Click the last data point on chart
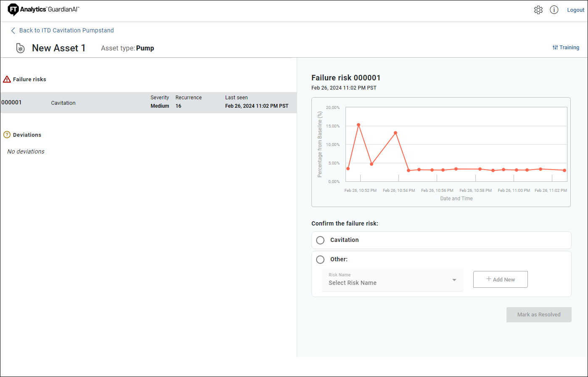588x377 pixels. (x=564, y=170)
